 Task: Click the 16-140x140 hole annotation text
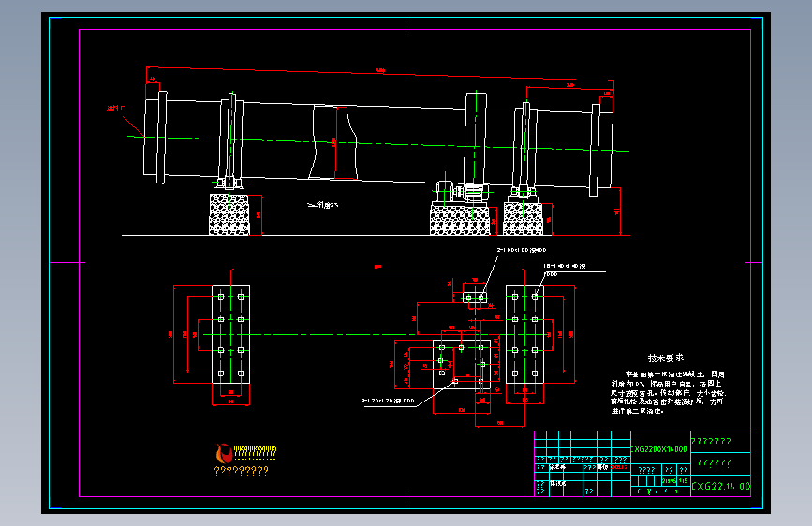click(x=565, y=266)
